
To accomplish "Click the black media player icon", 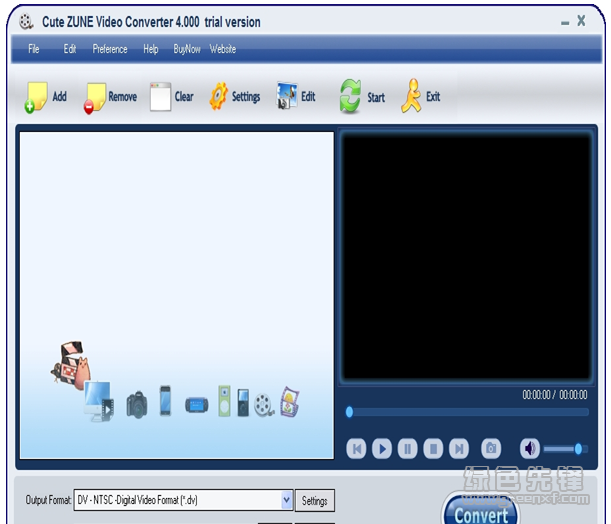I will (x=243, y=402).
